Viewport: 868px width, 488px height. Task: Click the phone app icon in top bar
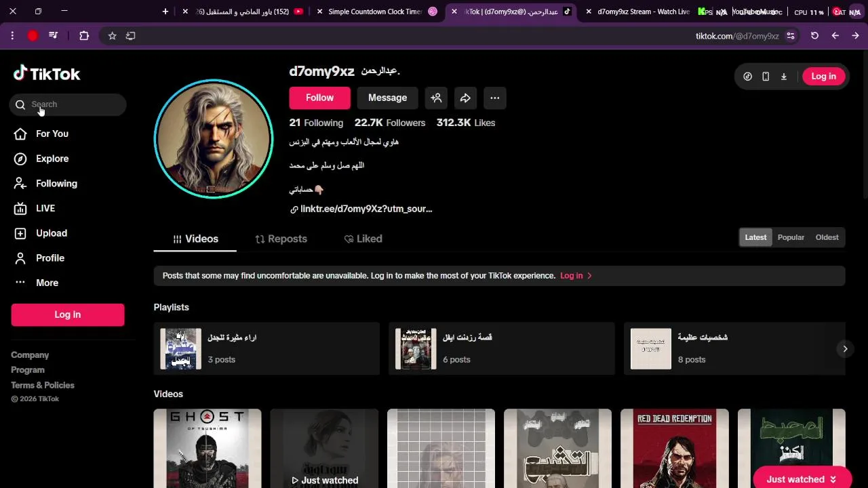pyautogui.click(x=766, y=77)
